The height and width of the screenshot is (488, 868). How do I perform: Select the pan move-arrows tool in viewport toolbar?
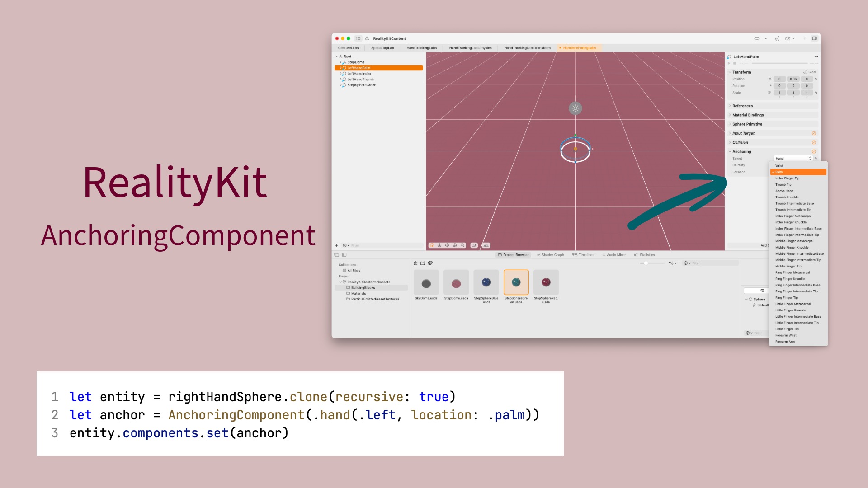(447, 245)
